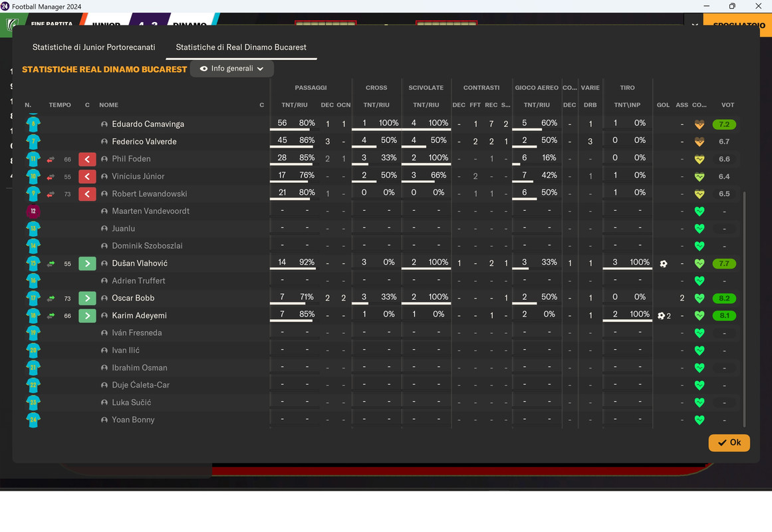The image size is (772, 532).
Task: Confirm with the Ok button
Action: [729, 442]
